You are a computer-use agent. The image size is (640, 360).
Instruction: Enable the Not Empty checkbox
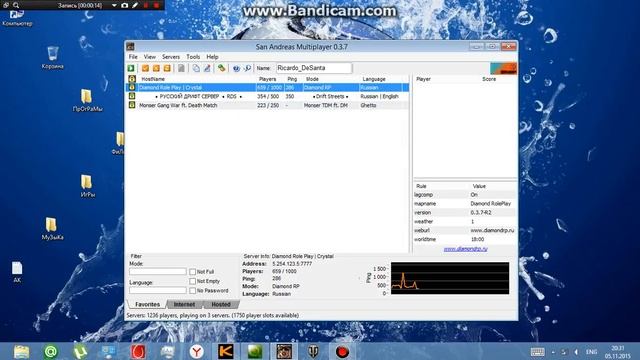(192, 281)
